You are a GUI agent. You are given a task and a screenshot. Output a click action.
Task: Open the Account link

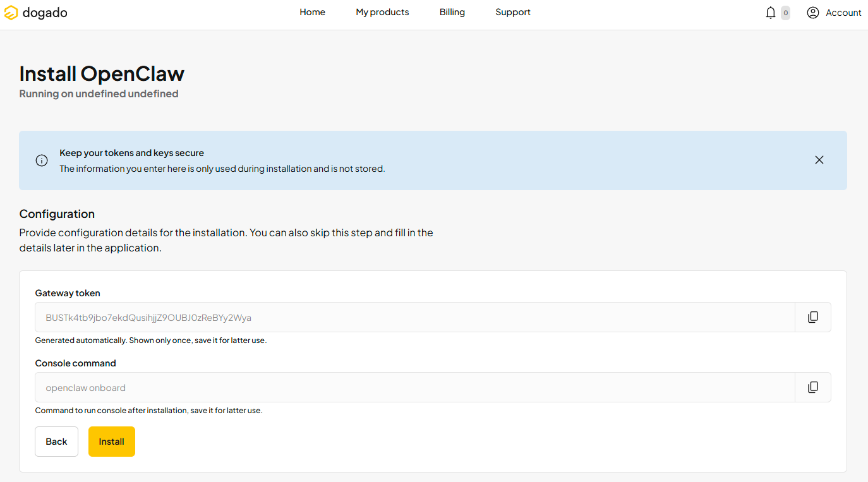pyautogui.click(x=843, y=13)
